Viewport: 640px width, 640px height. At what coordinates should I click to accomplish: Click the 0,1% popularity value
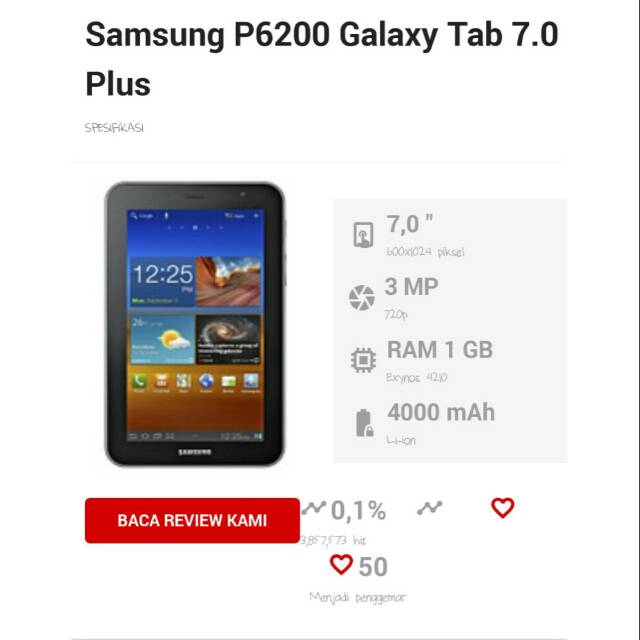pyautogui.click(x=358, y=511)
